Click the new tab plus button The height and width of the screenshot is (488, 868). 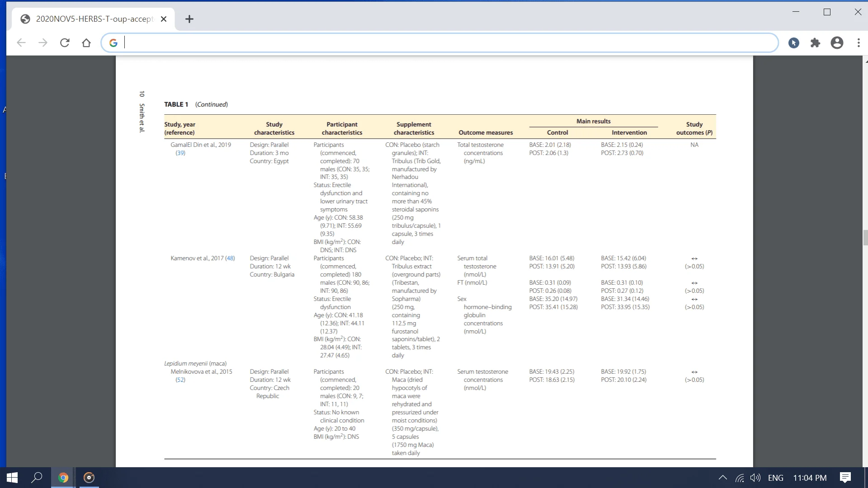[189, 19]
